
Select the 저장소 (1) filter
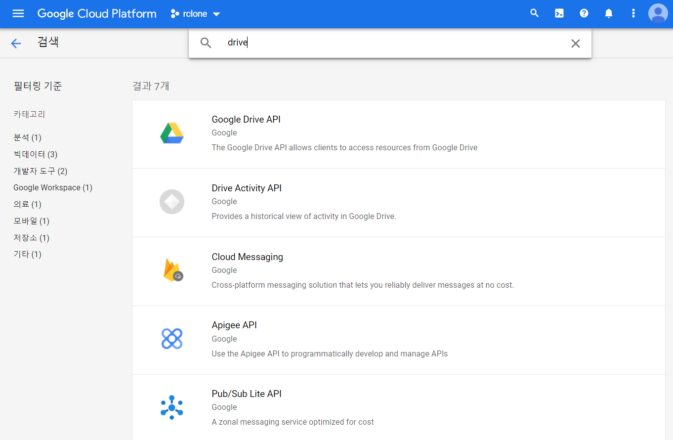click(31, 238)
